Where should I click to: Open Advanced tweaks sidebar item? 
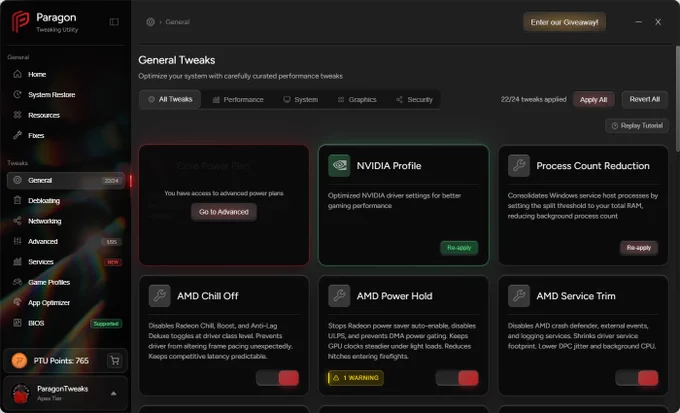pyautogui.click(x=65, y=241)
